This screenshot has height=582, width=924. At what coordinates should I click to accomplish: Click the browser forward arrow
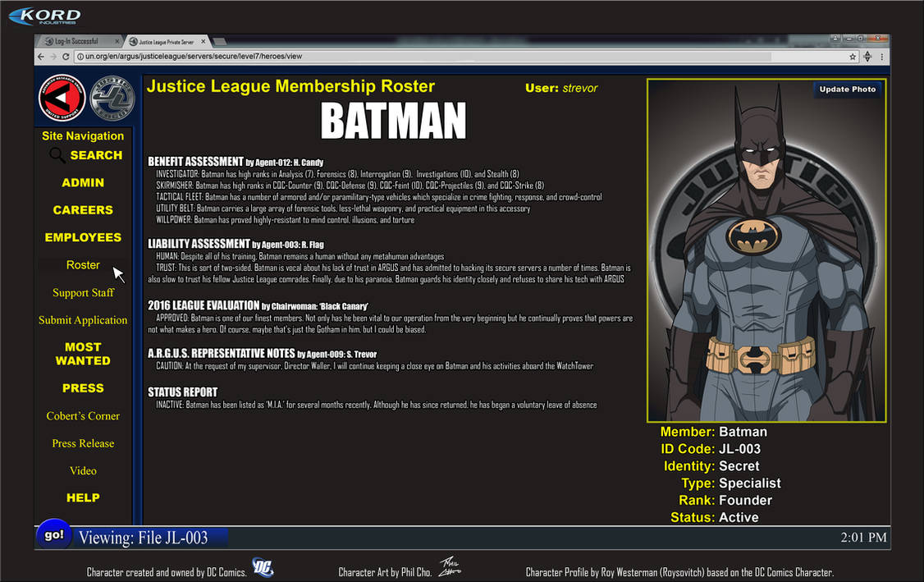pos(53,57)
